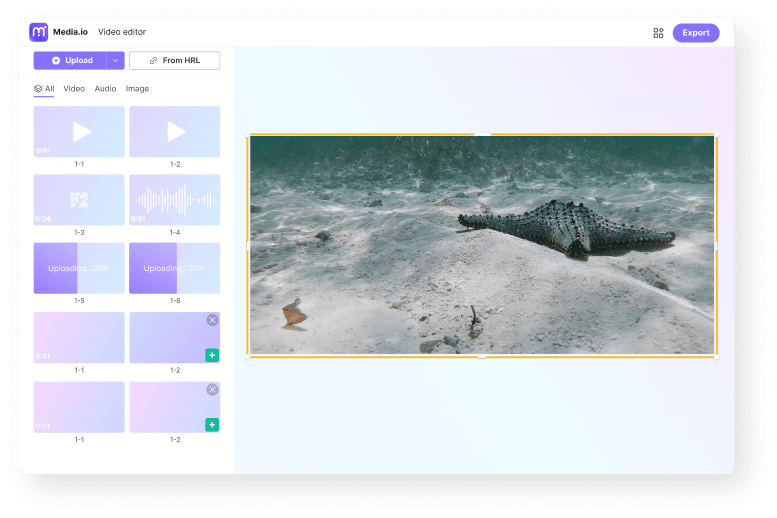777x518 pixels.
Task: Hit the Export button
Action: 695,33
